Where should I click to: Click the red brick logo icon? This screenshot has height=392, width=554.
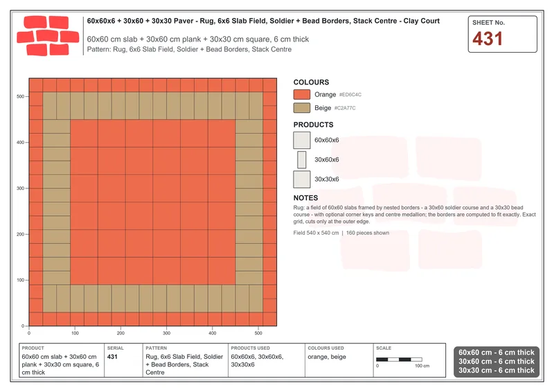[48, 36]
